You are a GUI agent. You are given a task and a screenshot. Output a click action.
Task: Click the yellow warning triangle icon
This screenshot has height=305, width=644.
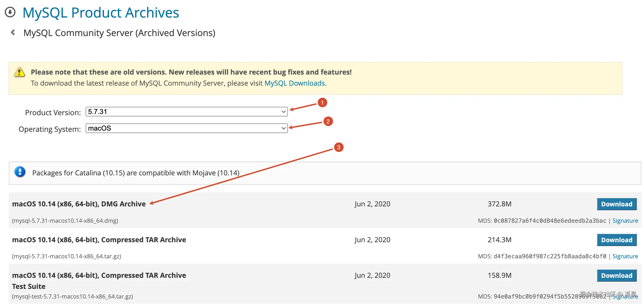[x=19, y=72]
